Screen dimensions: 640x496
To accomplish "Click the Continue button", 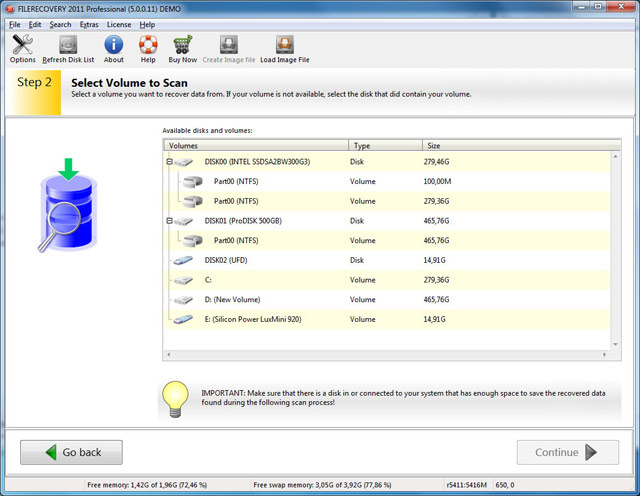I will 568,452.
